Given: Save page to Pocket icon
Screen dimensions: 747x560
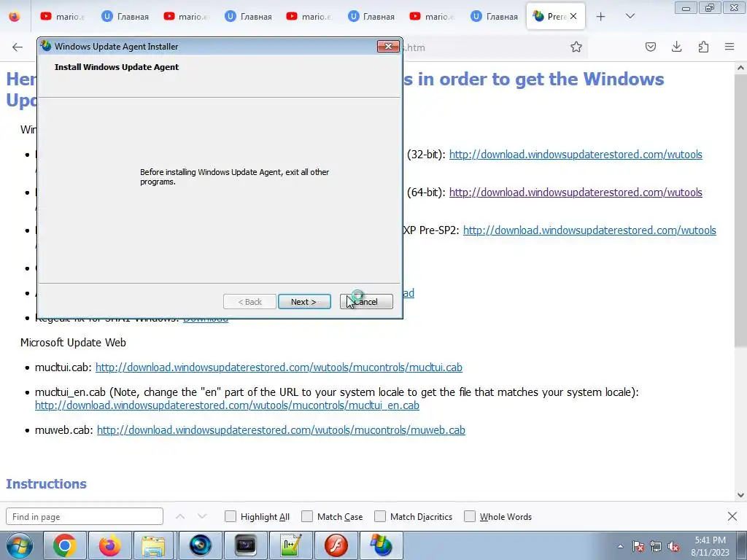Looking at the screenshot, I should pyautogui.click(x=650, y=47).
